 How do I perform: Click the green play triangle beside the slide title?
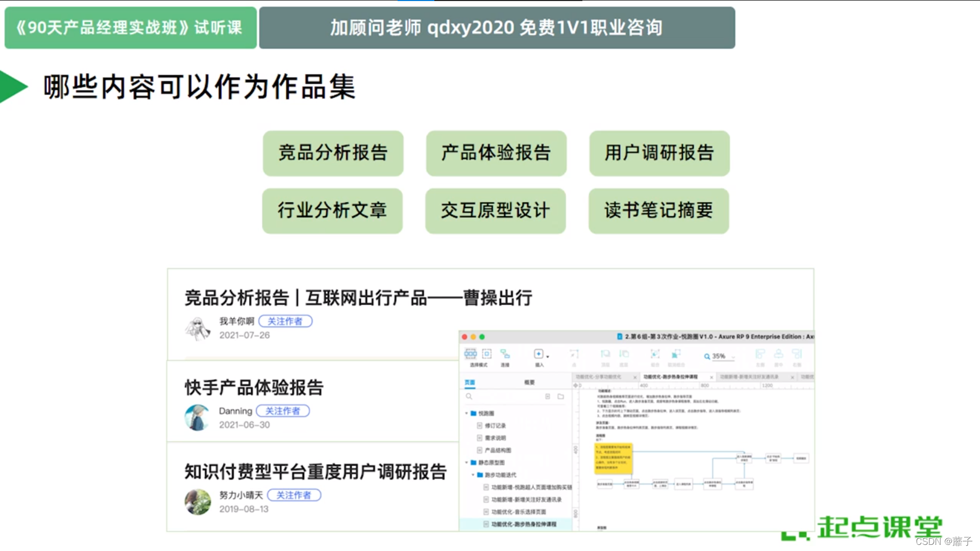(x=13, y=87)
